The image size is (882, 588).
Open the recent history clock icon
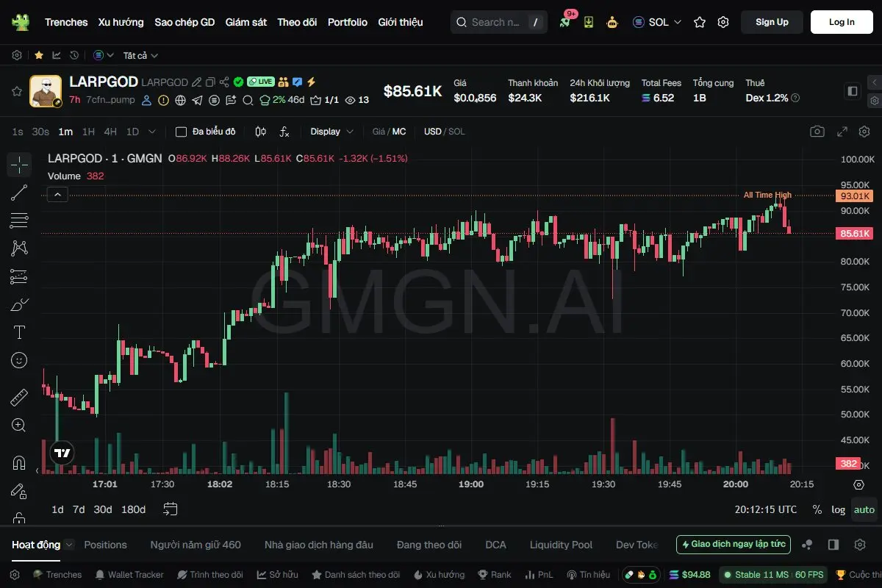74,55
